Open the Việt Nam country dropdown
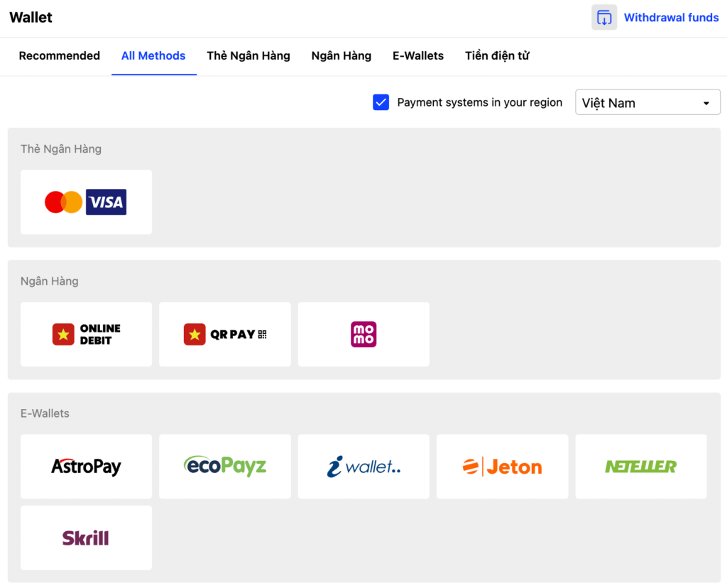 tap(647, 102)
